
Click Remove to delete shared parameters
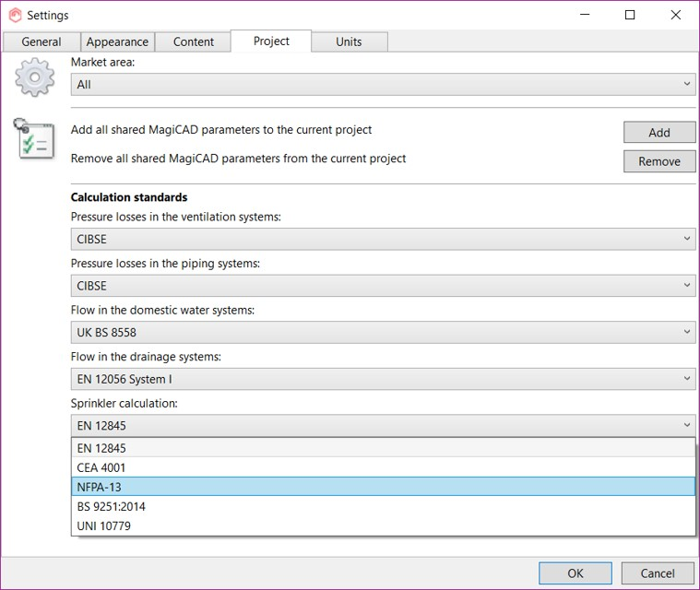point(658,161)
